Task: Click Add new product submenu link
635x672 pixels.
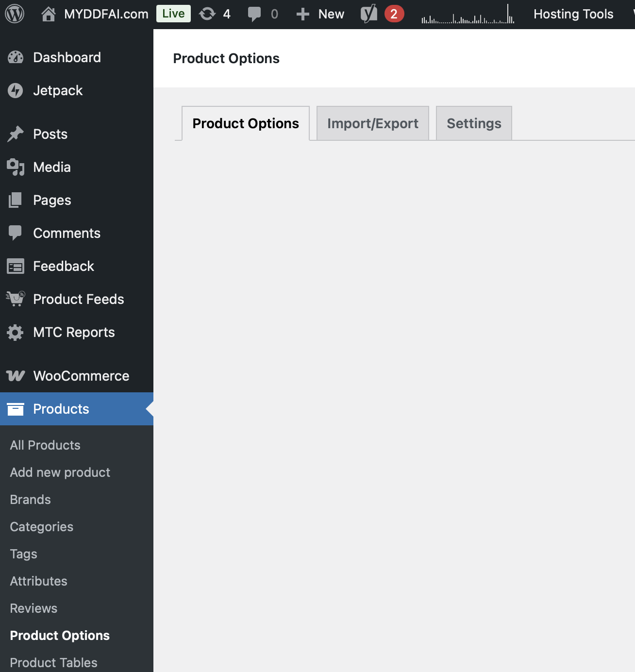Action: [x=60, y=472]
